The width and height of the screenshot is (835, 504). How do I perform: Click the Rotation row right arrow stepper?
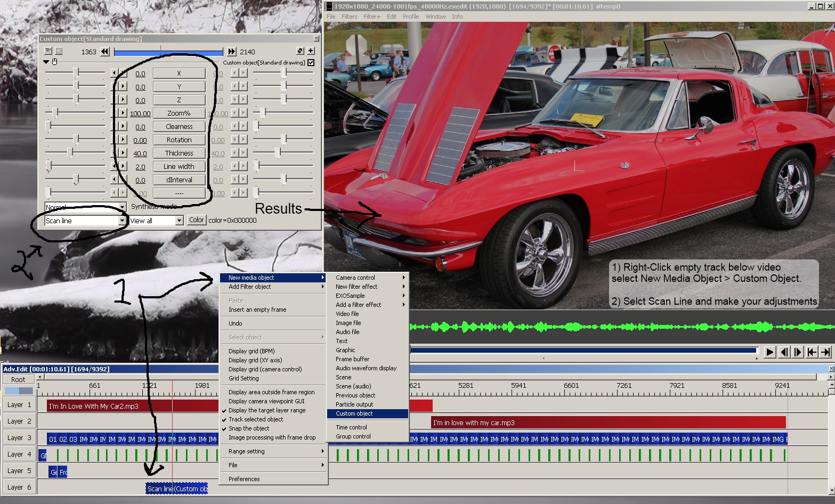[x=123, y=140]
